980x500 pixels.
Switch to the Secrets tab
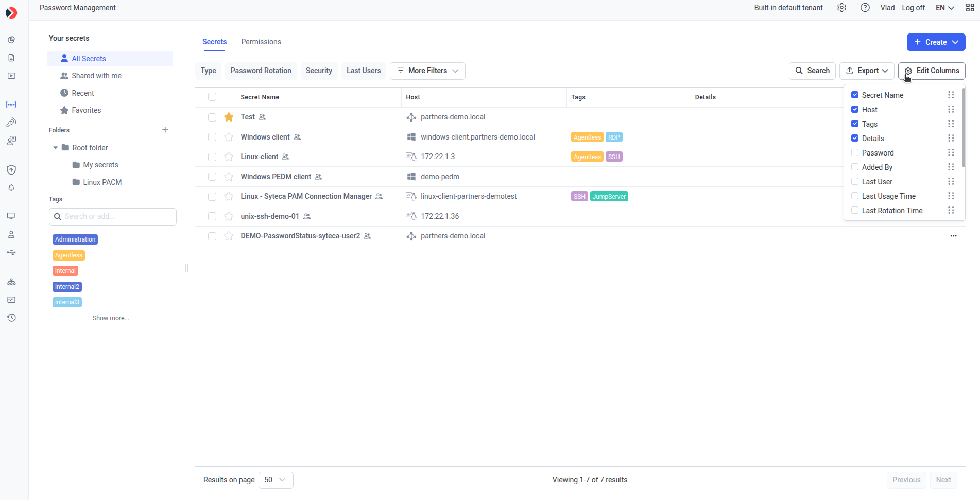pyautogui.click(x=214, y=42)
